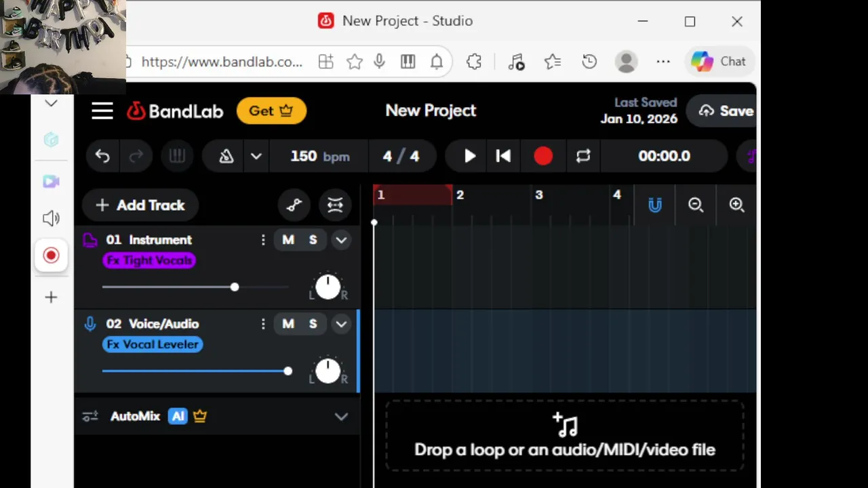Toggle the metronome
Viewport: 868px width, 488px height.
tap(226, 157)
